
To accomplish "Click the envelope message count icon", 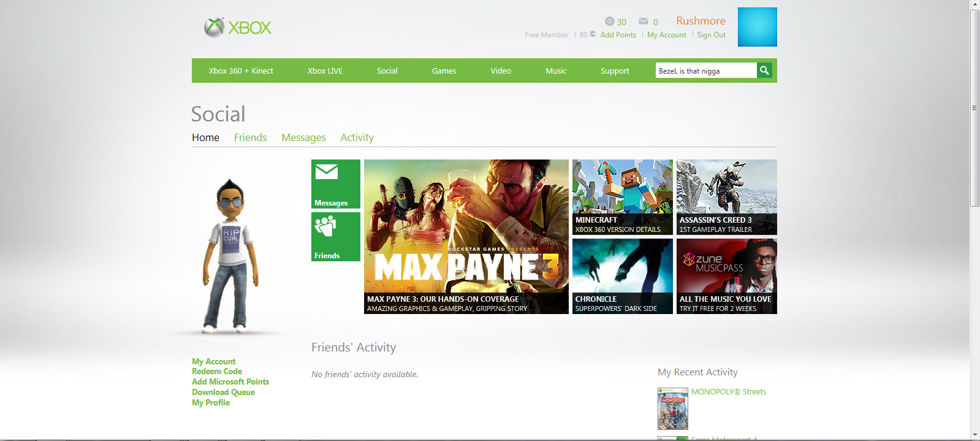I will click(644, 21).
